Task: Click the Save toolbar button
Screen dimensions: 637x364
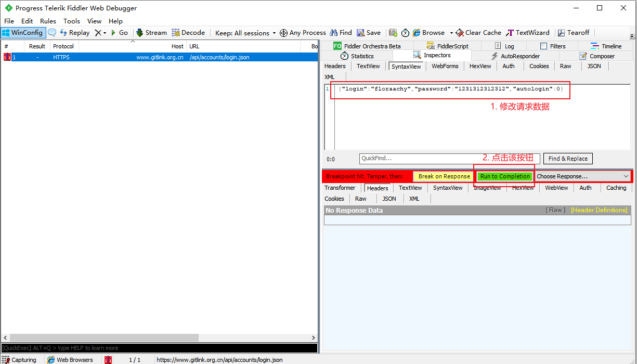Action: 369,32
